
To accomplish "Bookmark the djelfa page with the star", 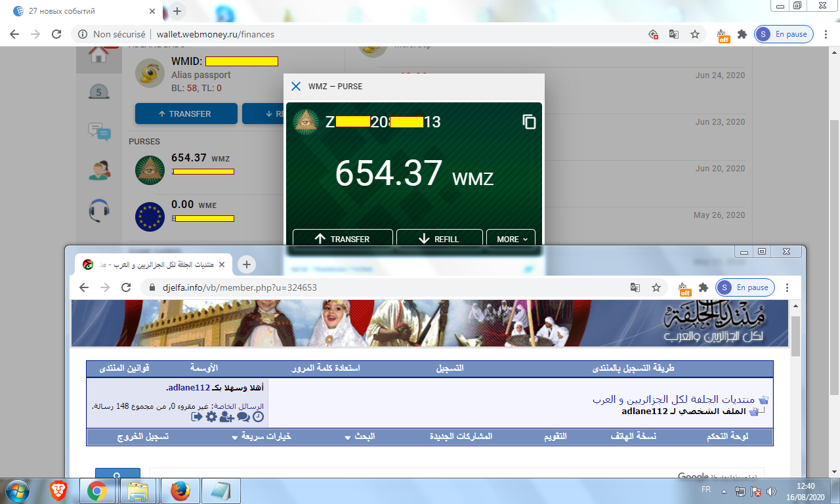I will click(x=656, y=287).
